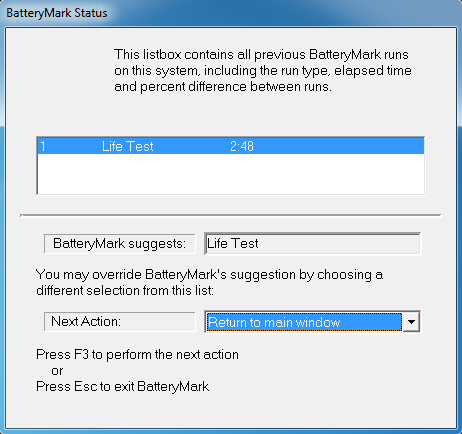Open the Next Action dropdown arrow
The height and width of the screenshot is (434, 462).
[x=411, y=322]
